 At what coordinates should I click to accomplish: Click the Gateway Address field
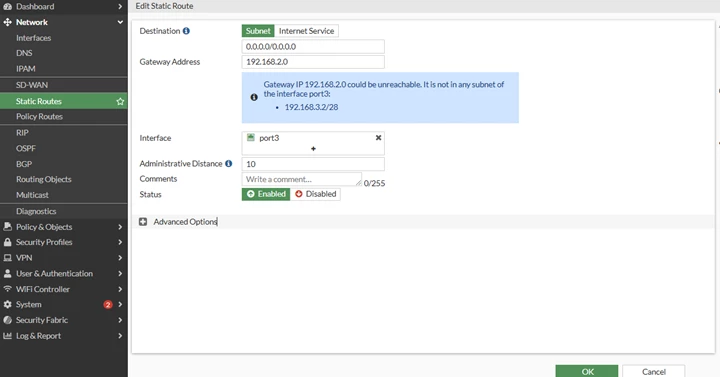(x=313, y=62)
